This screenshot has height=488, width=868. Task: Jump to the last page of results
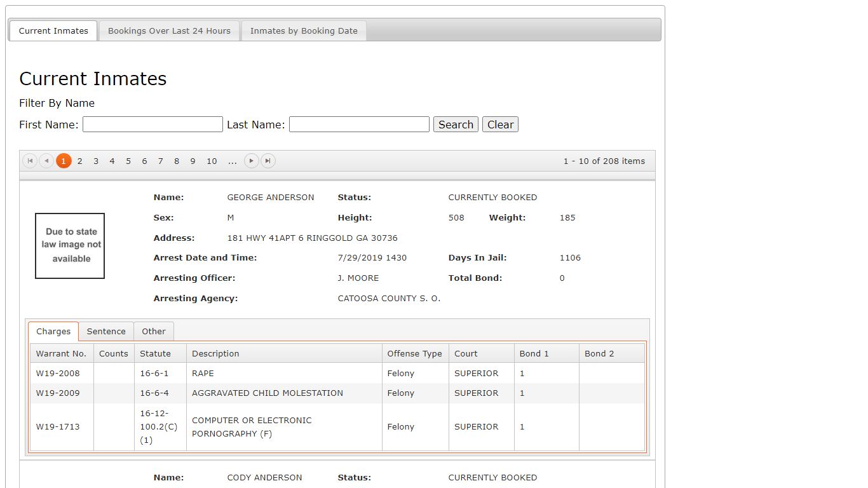[268, 161]
